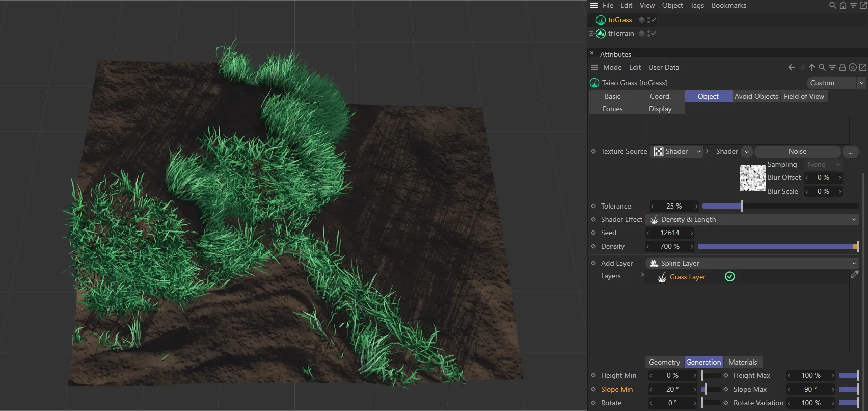Click the tfTerrain terrain object icon

click(x=601, y=34)
